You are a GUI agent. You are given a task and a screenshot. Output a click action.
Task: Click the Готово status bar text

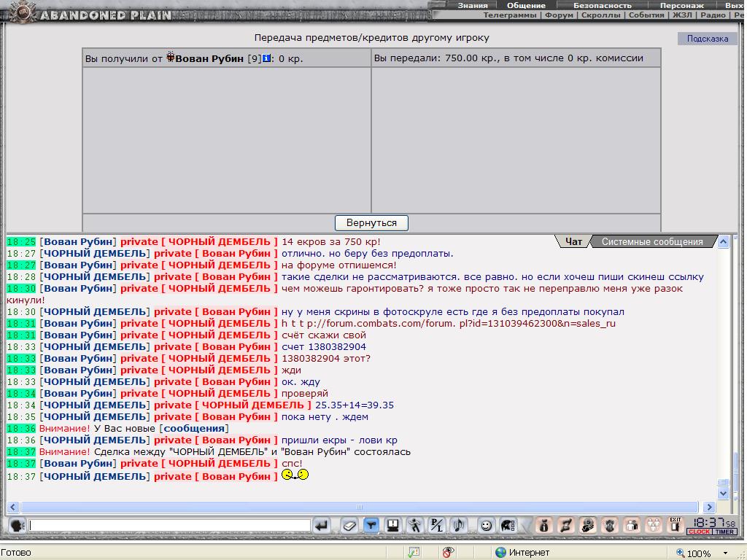[x=16, y=553]
